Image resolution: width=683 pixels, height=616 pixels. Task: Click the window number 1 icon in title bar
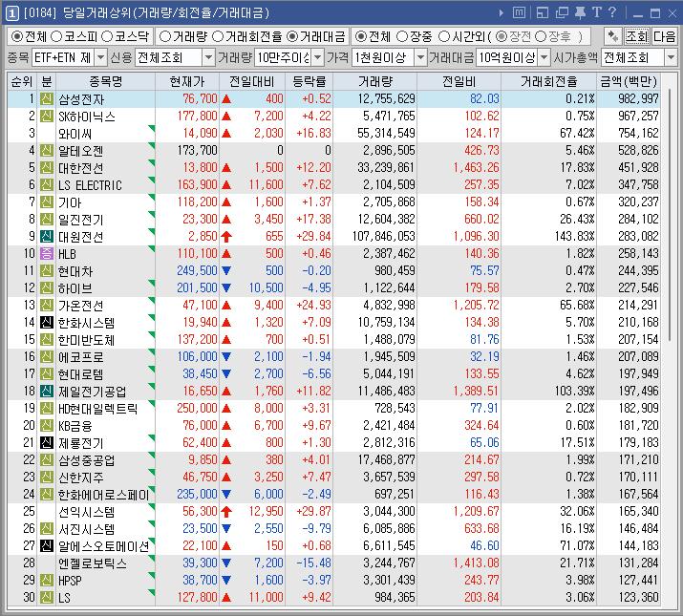pos(11,13)
